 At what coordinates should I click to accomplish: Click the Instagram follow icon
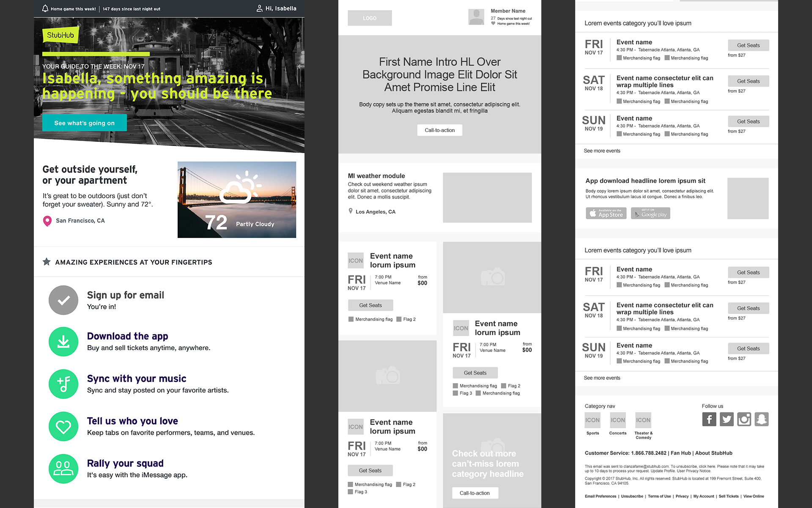click(x=744, y=419)
